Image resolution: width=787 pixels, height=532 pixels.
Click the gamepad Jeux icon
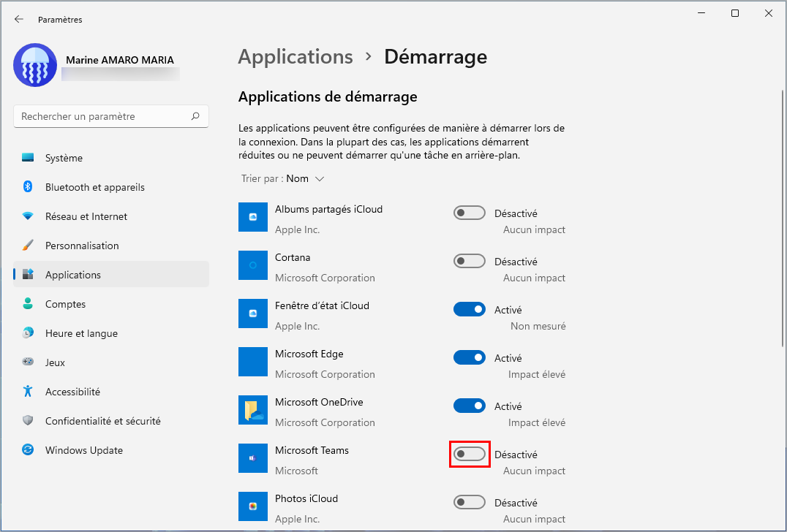tap(28, 362)
